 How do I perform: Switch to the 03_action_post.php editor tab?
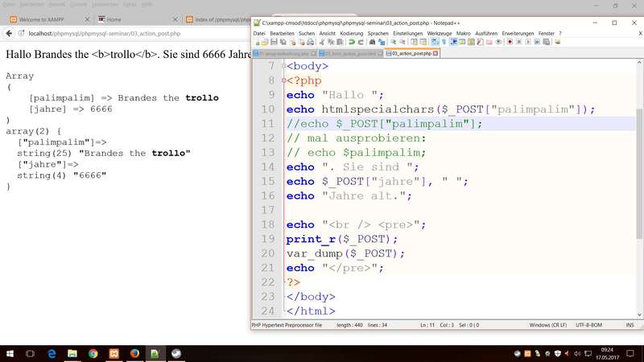pyautogui.click(x=411, y=53)
